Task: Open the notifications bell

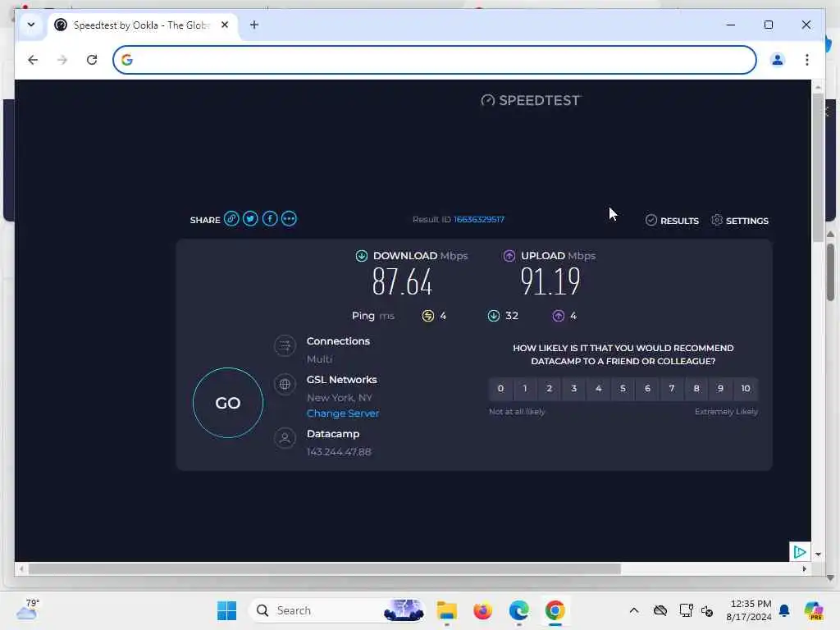Action: coord(784,610)
